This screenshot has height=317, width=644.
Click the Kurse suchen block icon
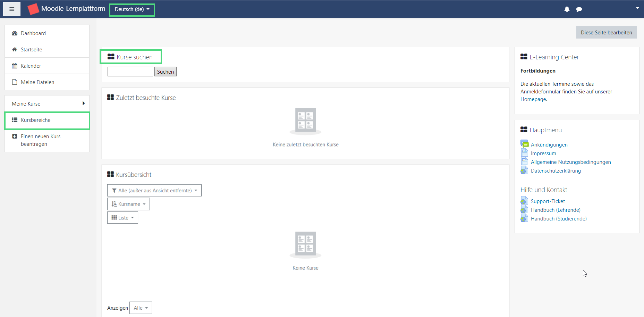click(111, 57)
